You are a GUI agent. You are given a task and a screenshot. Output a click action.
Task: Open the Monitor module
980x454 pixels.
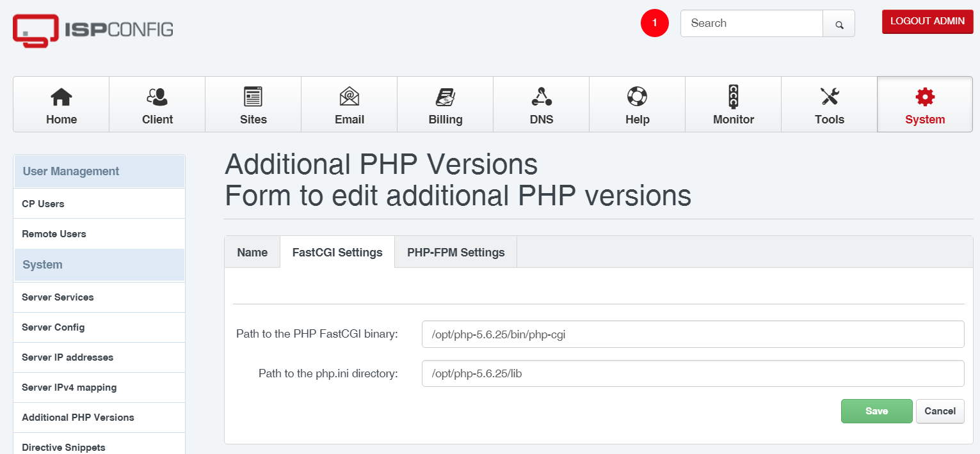pos(734,104)
